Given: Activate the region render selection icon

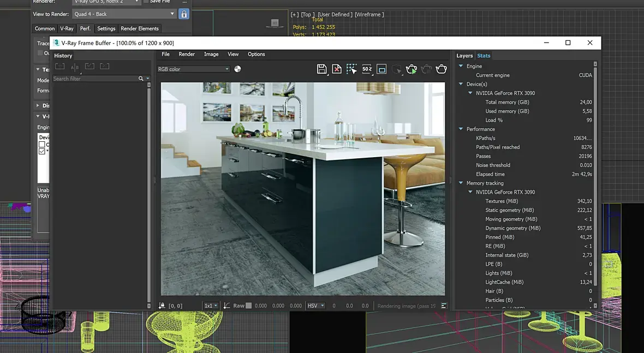Looking at the screenshot, I should (x=351, y=69).
